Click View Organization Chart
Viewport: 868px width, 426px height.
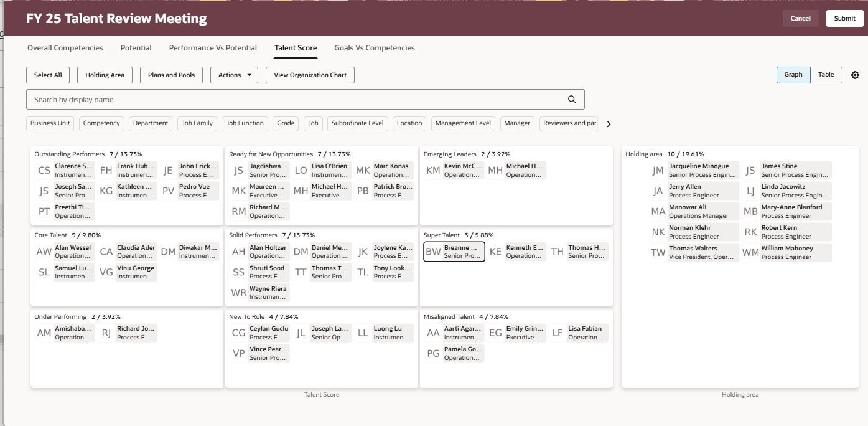pos(310,75)
